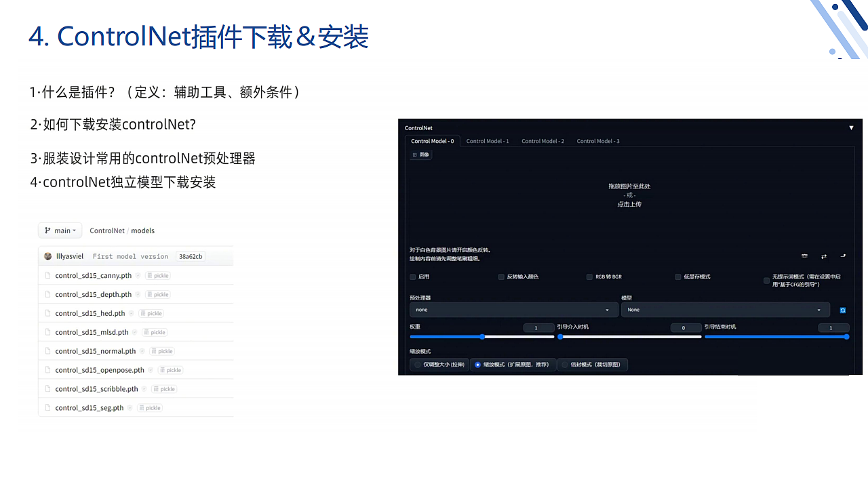Open control_sd15_hed.pth file

pos(90,313)
